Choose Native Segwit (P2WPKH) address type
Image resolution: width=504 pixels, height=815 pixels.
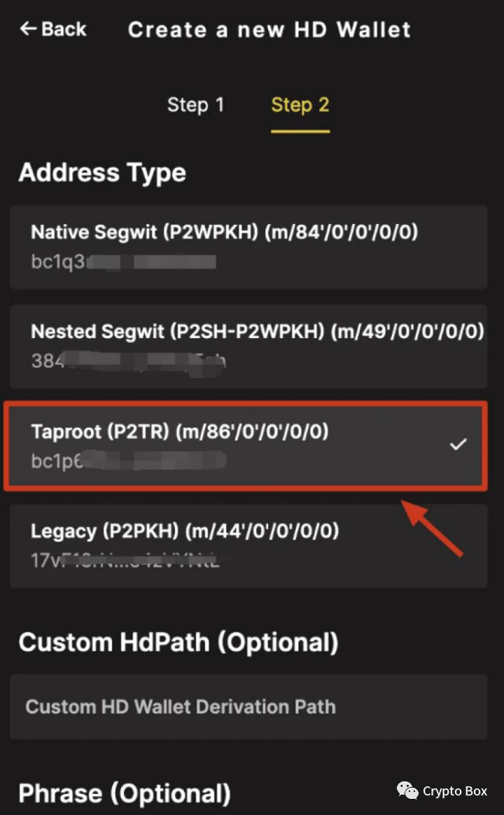(248, 247)
